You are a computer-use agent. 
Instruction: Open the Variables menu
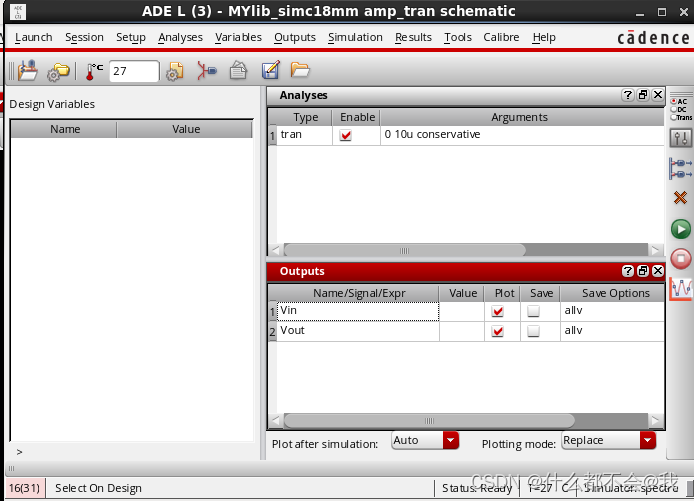click(238, 37)
